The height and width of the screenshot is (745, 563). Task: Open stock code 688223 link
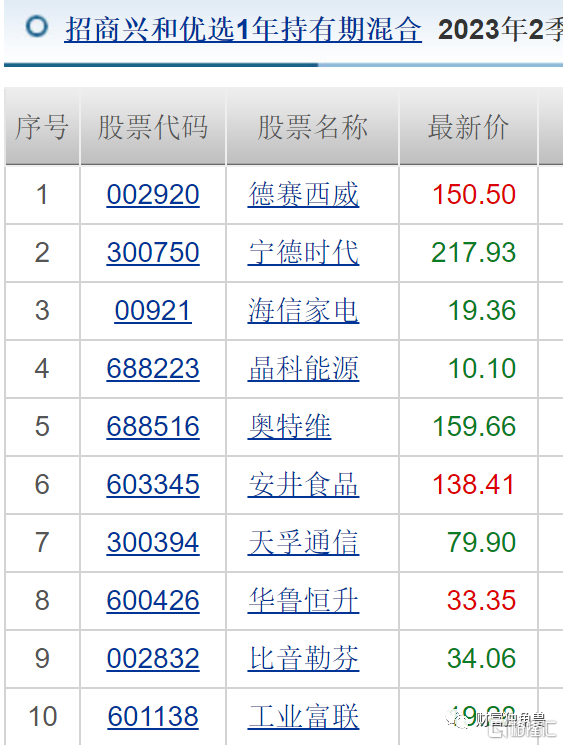[153, 369]
